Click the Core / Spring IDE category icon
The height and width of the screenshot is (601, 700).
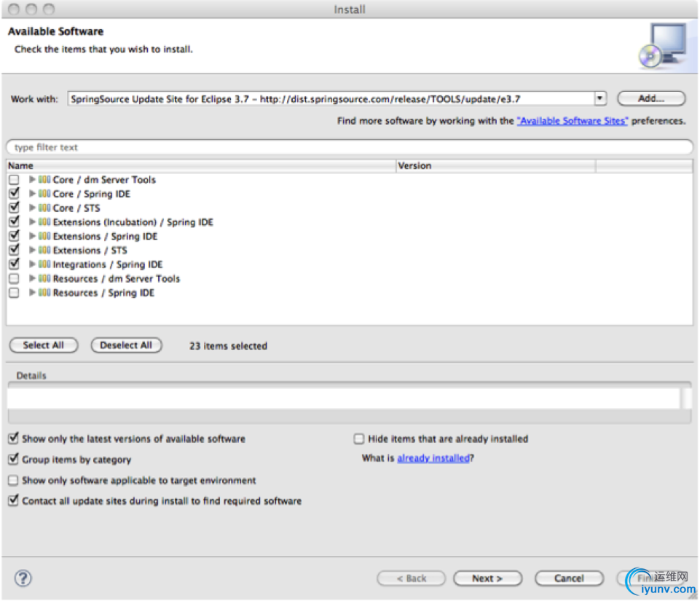[x=44, y=194]
